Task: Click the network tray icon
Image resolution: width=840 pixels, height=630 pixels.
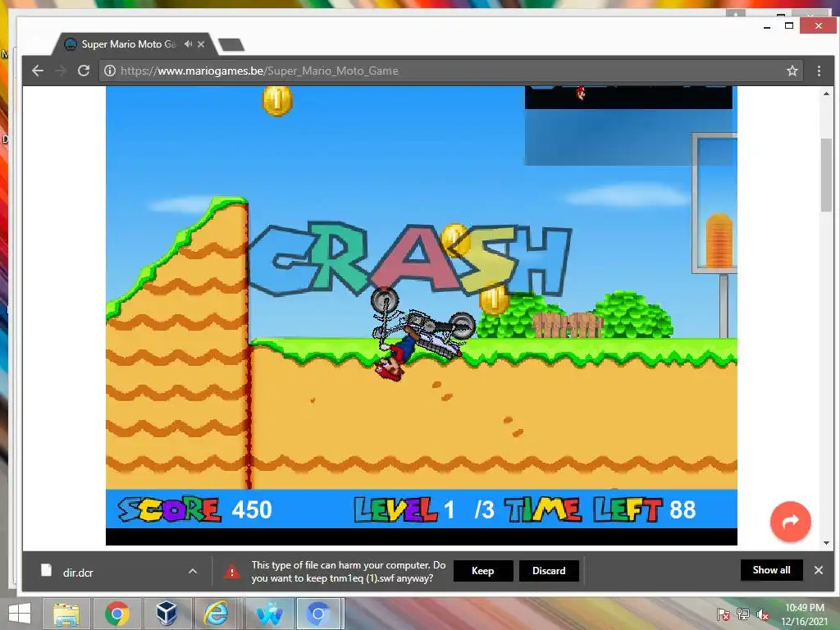Action: pos(743,614)
